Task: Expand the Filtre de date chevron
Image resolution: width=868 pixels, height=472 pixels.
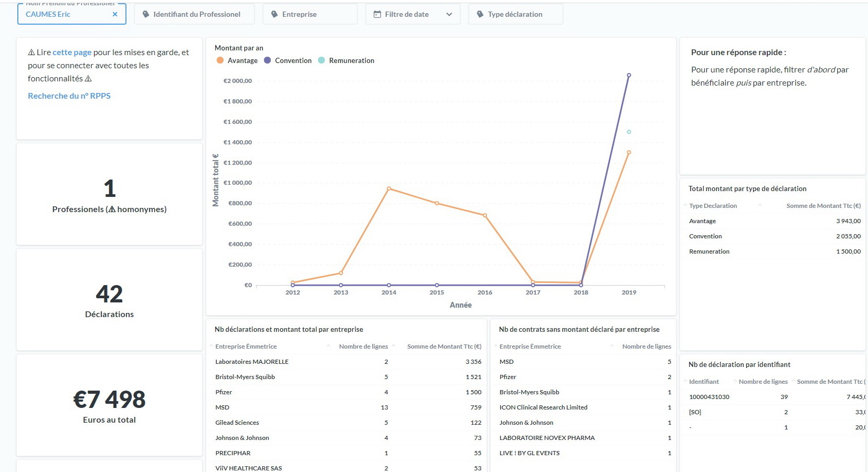Action: click(x=449, y=14)
